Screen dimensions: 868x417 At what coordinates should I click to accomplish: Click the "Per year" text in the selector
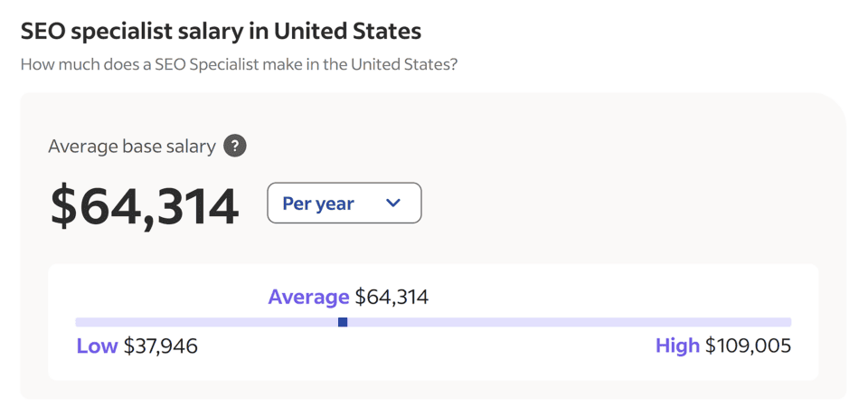pyautogui.click(x=318, y=204)
